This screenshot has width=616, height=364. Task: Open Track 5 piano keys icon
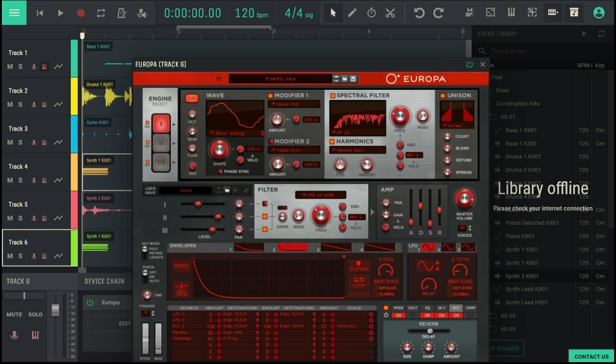click(45, 218)
